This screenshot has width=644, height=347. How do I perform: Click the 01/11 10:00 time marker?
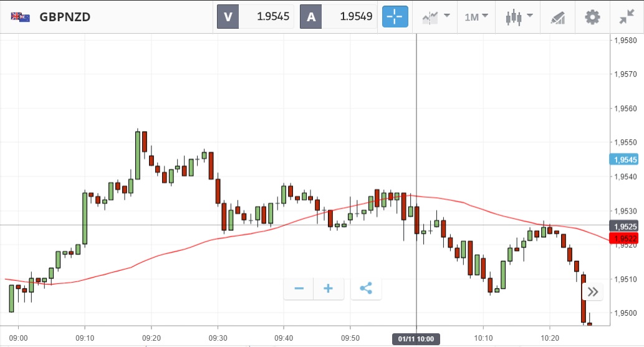point(416,339)
